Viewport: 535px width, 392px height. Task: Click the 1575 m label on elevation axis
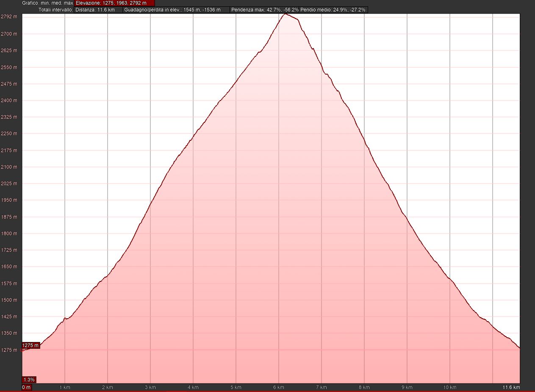tap(9, 284)
